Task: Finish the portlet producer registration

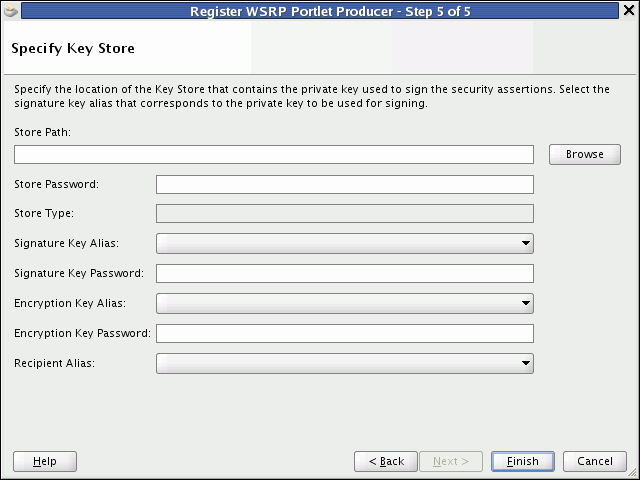Action: (x=523, y=461)
